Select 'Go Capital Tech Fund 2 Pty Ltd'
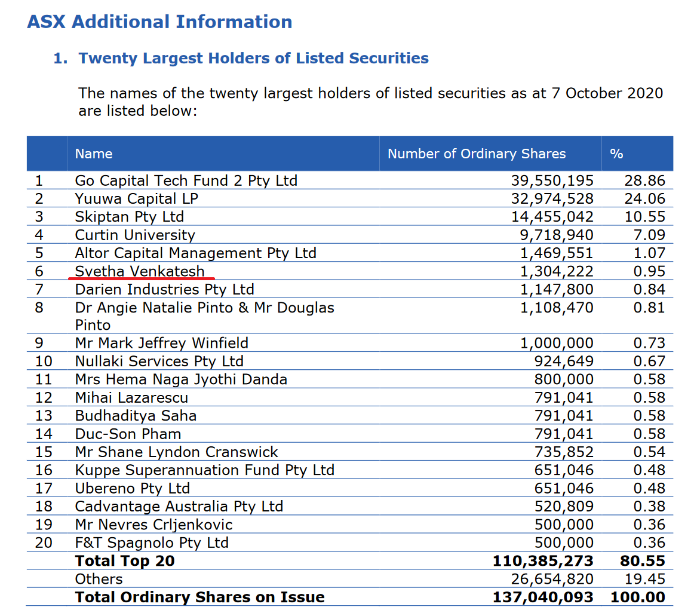Image resolution: width=694 pixels, height=616 pixels. [186, 180]
